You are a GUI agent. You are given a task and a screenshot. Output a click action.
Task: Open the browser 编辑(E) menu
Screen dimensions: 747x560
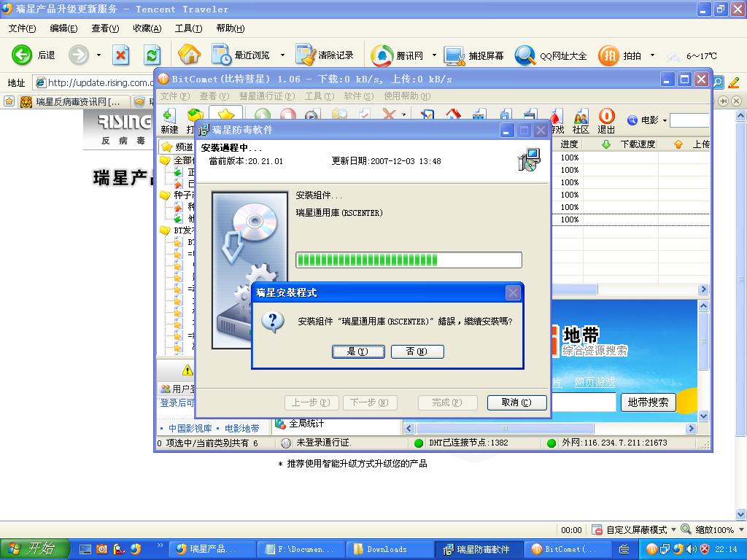[63, 28]
